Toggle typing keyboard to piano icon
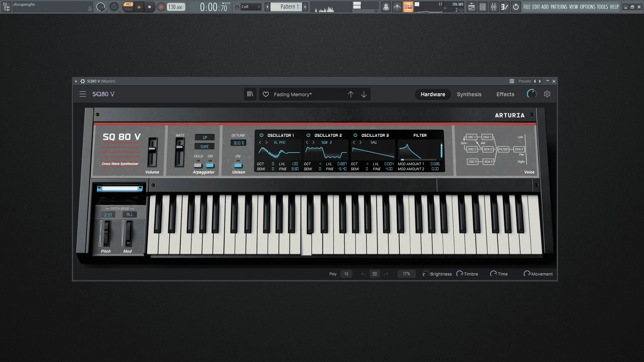Screen dimensions: 644x362 pos(408,7)
